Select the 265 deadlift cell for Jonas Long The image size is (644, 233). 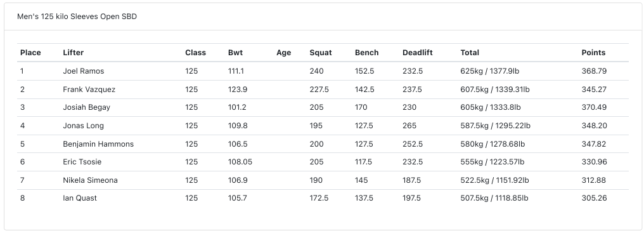tap(409, 126)
